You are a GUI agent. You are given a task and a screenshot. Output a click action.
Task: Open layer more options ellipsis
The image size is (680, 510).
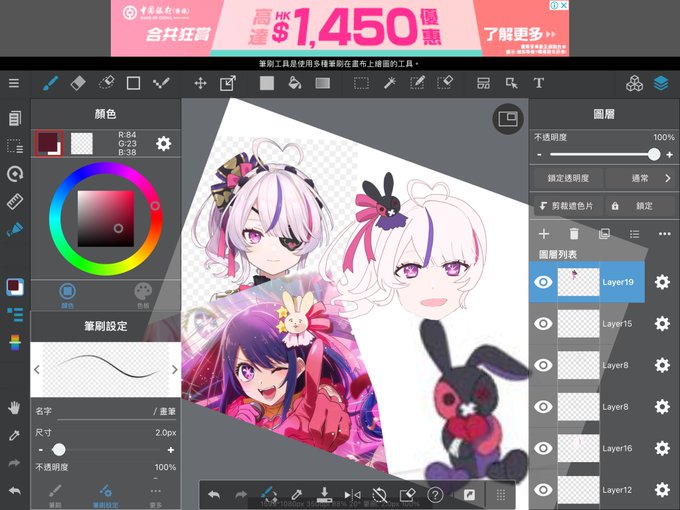(664, 234)
